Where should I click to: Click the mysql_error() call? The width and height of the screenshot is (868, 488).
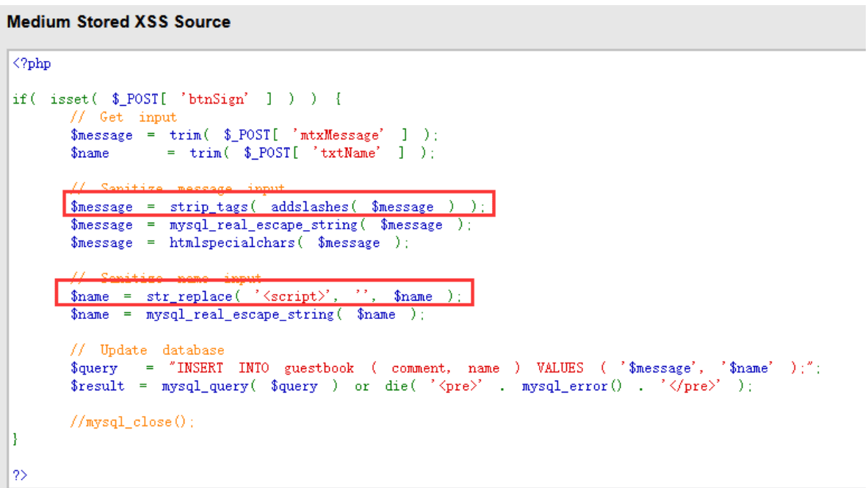pyautogui.click(x=572, y=386)
